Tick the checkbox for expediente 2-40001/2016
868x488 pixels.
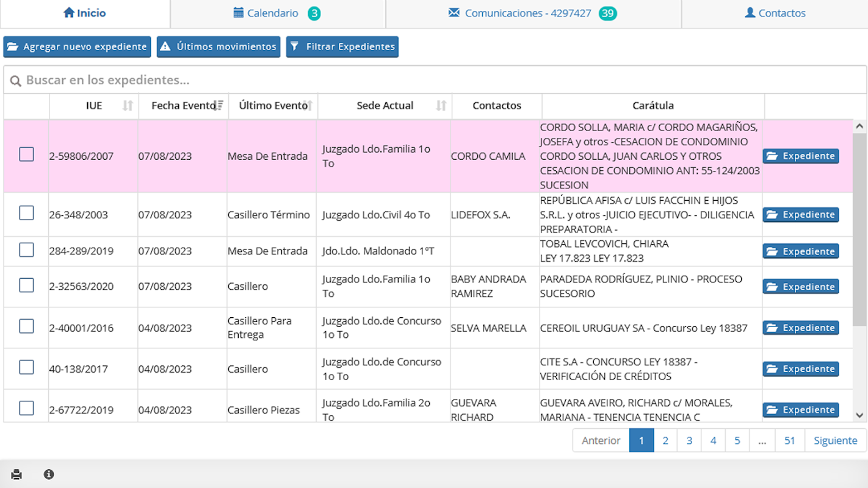26,326
